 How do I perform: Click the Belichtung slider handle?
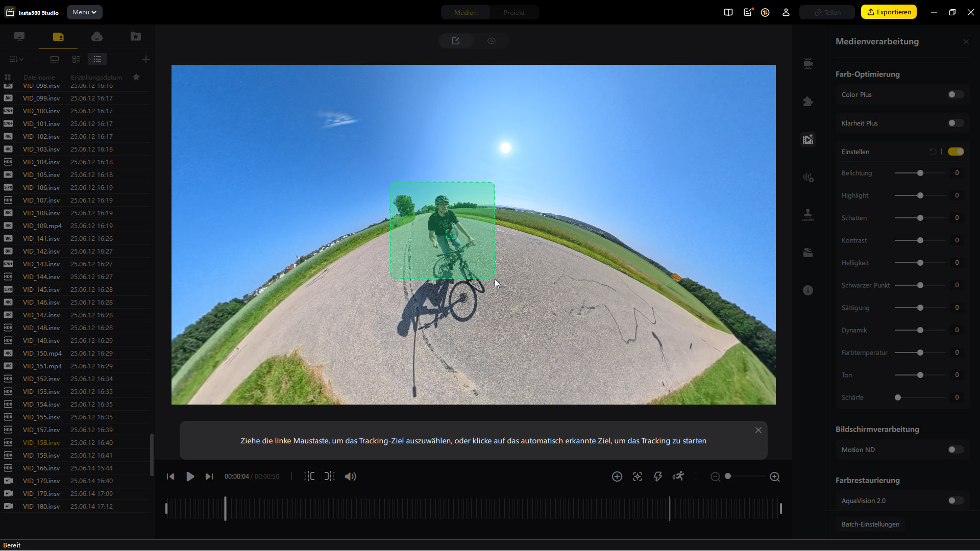click(x=920, y=173)
